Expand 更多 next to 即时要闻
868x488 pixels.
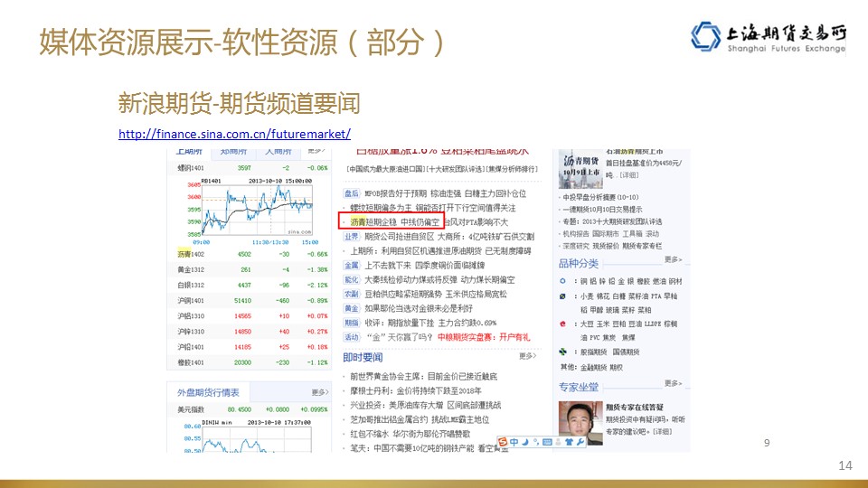(527, 356)
